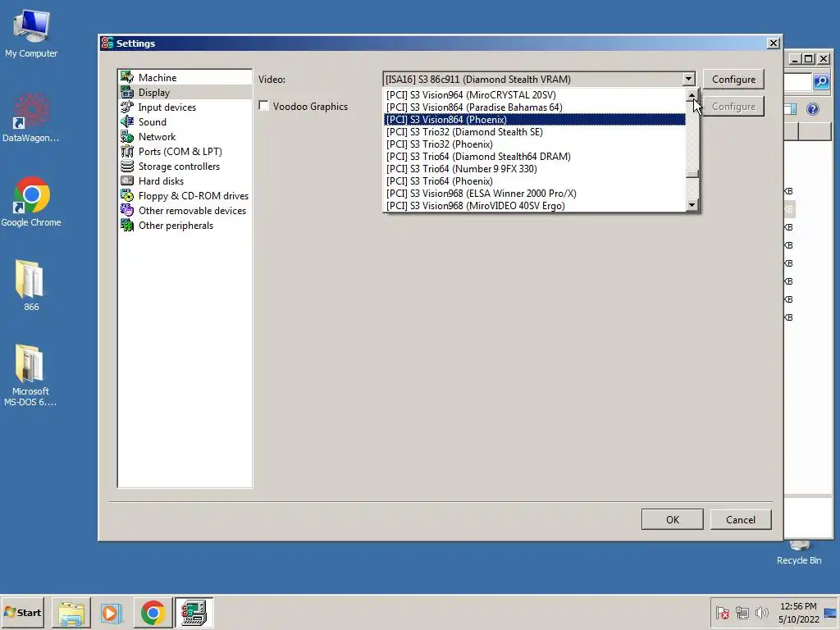The image size is (840, 630).
Task: Choose S3 Vision964 MiroCRYSTAL 20SV option
Action: click(535, 95)
